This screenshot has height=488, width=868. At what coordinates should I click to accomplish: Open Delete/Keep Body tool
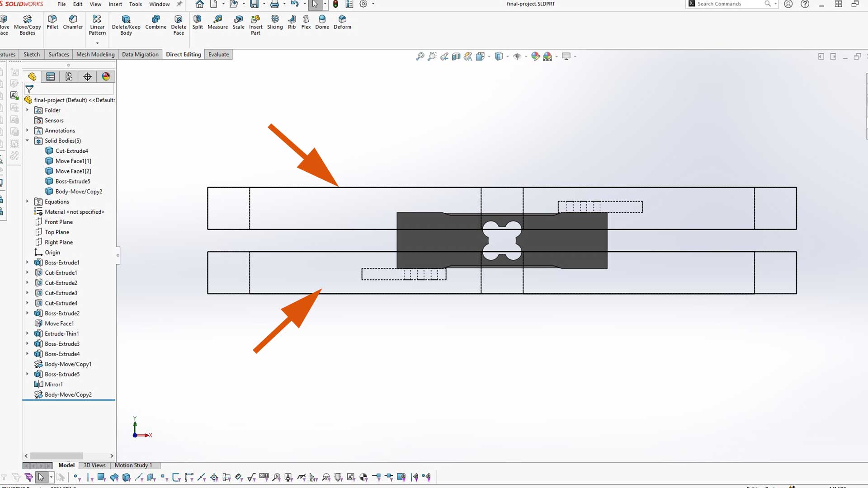(126, 25)
